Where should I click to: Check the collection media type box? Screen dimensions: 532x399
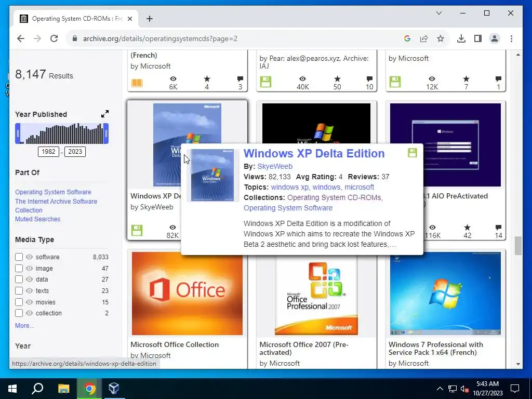[19, 313]
